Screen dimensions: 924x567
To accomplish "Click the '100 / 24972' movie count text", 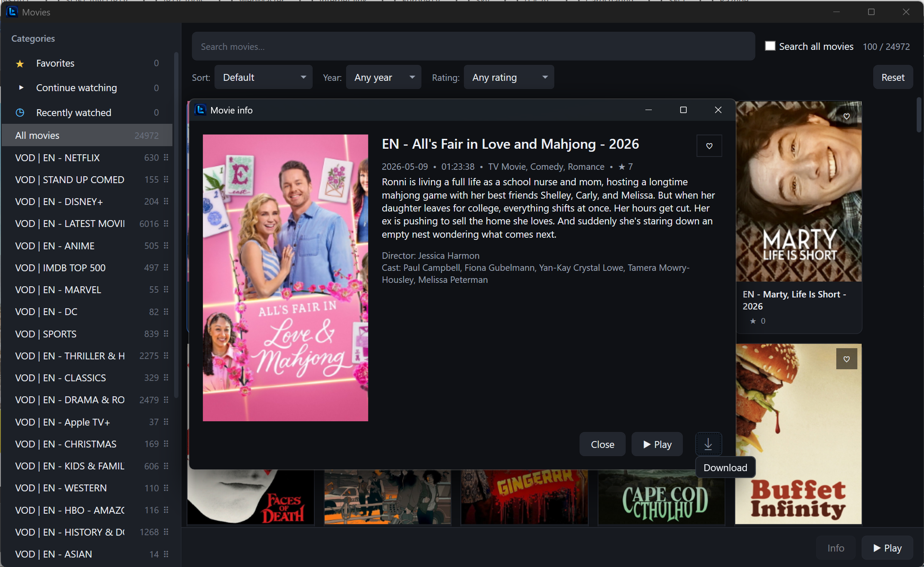I will click(x=886, y=46).
